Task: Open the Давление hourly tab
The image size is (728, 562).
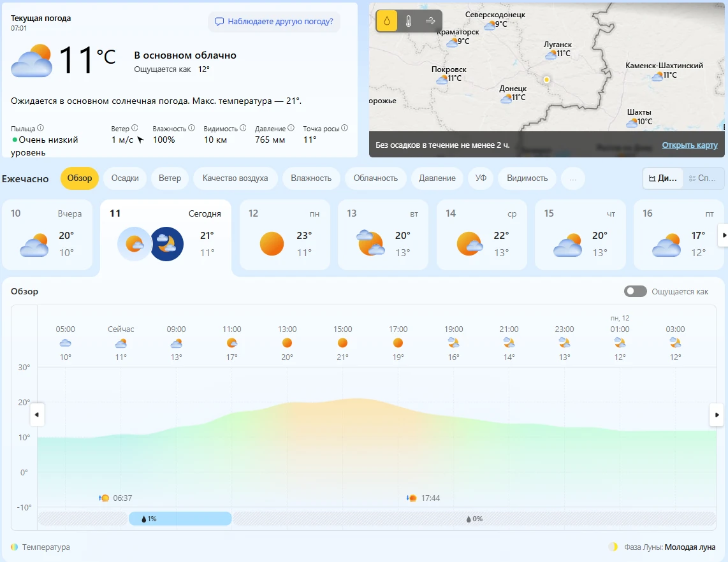Action: (437, 178)
